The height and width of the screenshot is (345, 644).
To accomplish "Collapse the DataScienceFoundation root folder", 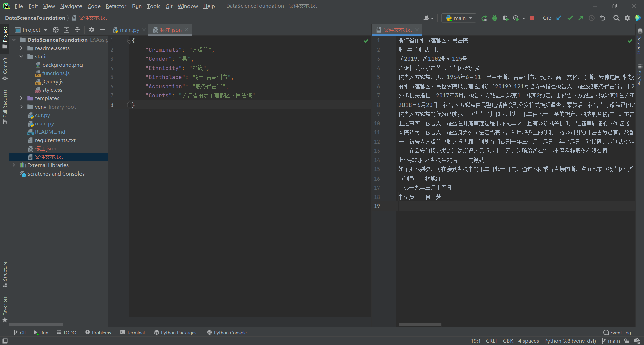I will [x=14, y=40].
